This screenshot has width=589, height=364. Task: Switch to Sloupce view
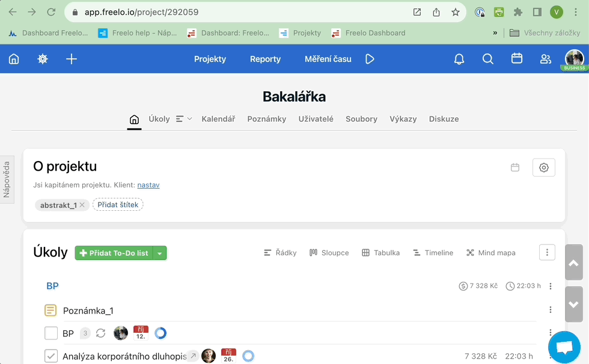329,253
